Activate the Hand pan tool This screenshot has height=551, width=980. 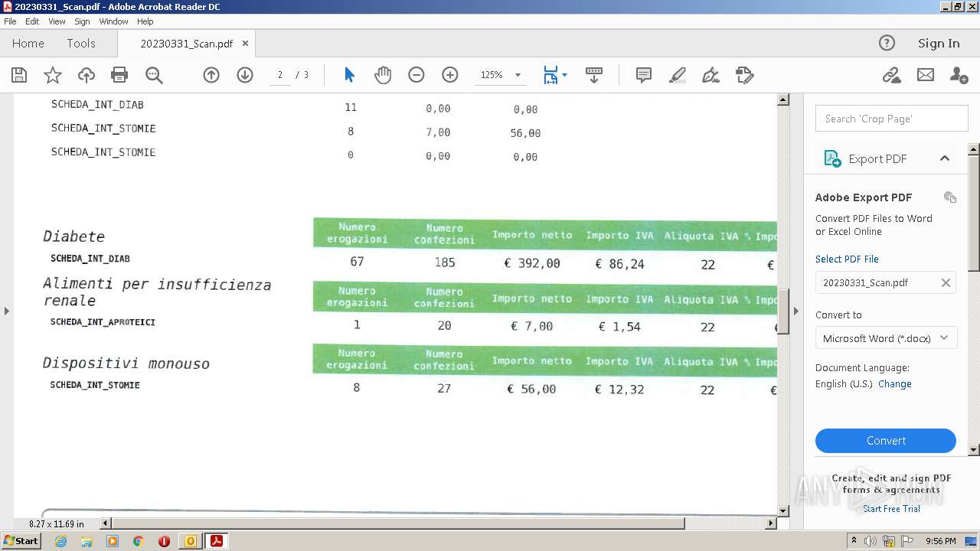pyautogui.click(x=383, y=75)
